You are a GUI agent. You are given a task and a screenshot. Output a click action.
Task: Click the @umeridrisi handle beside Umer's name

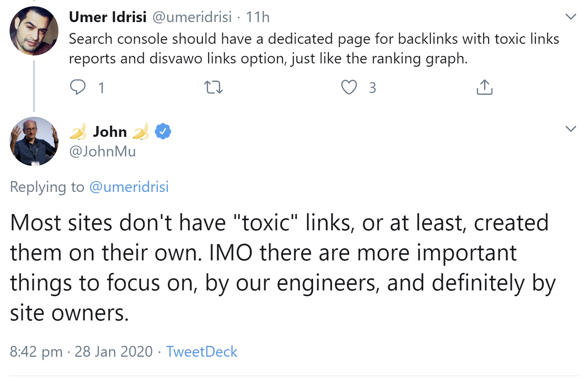(x=192, y=17)
